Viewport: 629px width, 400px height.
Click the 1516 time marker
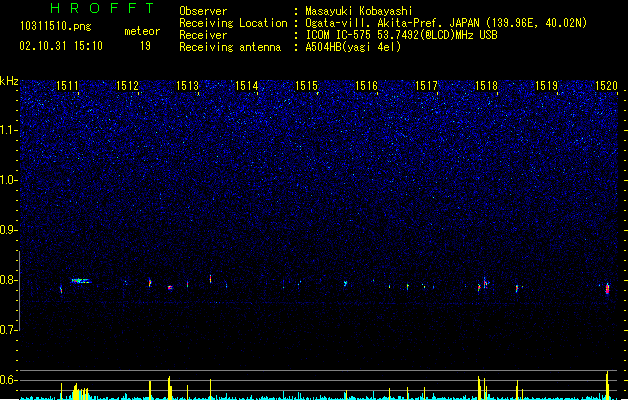(x=366, y=86)
